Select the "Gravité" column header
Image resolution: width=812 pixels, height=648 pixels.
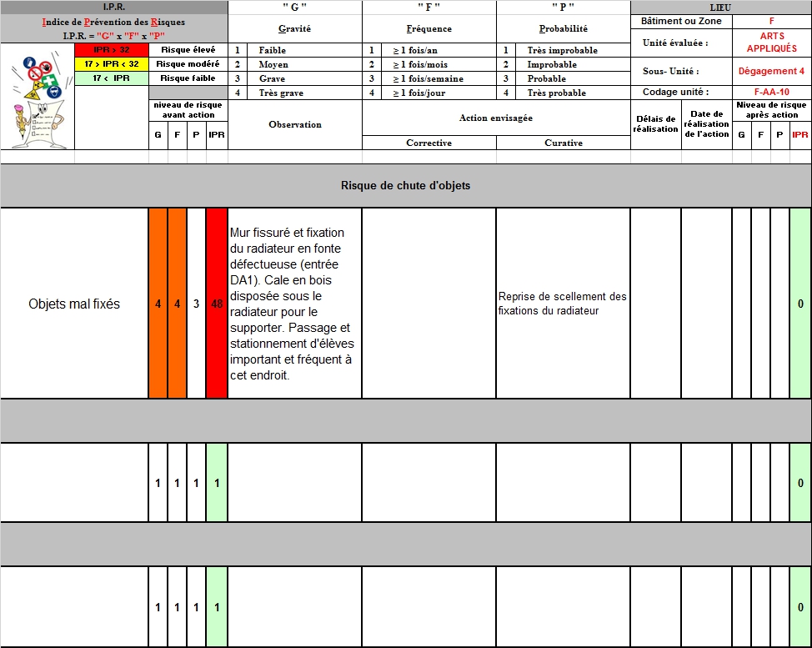tap(295, 28)
